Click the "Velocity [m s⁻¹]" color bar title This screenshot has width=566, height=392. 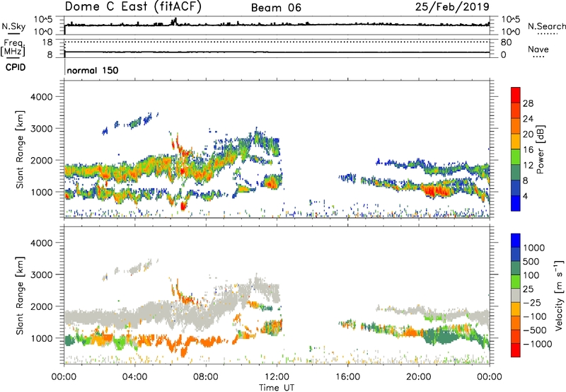[x=559, y=296]
